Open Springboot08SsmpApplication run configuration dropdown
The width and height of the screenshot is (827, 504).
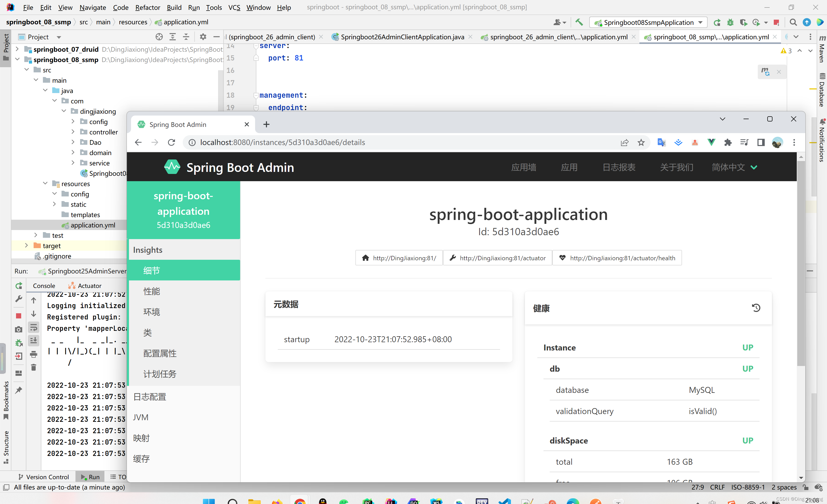point(648,22)
